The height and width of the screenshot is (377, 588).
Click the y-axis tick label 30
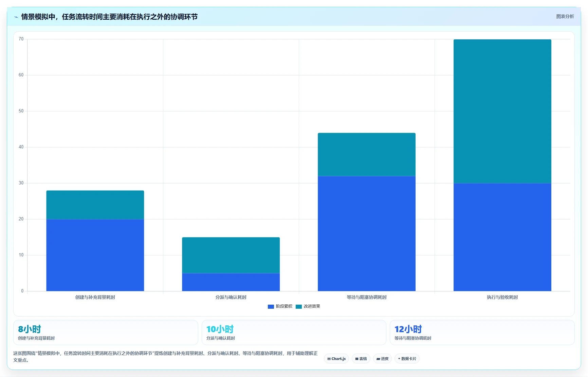21,183
